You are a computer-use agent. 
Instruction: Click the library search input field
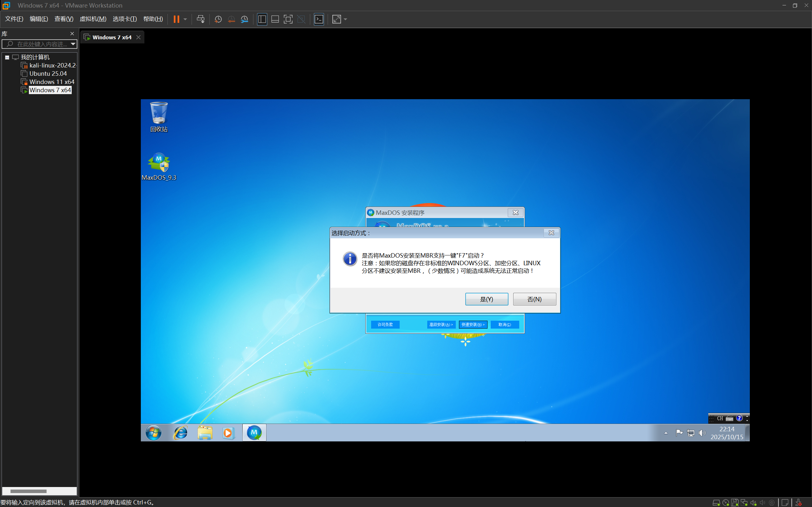coord(40,44)
